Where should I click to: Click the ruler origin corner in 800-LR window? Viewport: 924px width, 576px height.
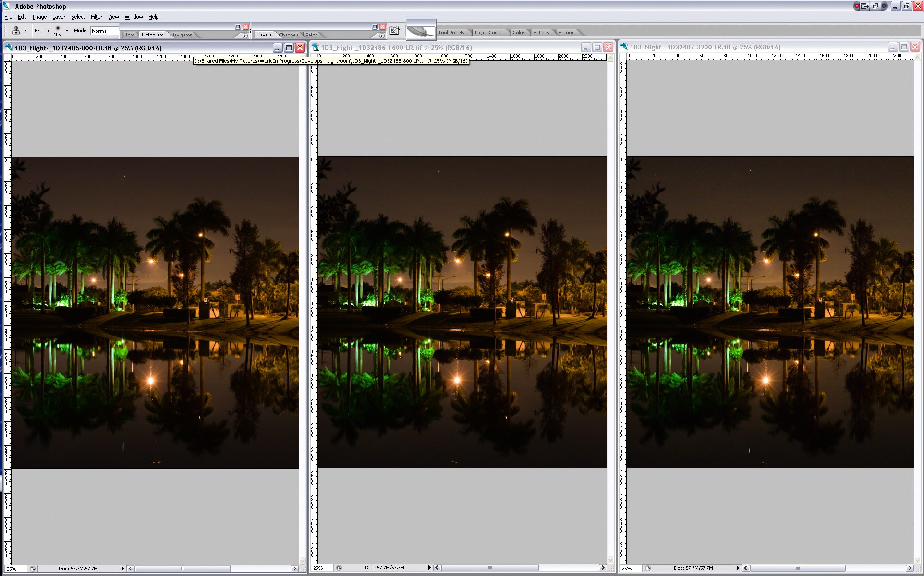(x=7, y=57)
